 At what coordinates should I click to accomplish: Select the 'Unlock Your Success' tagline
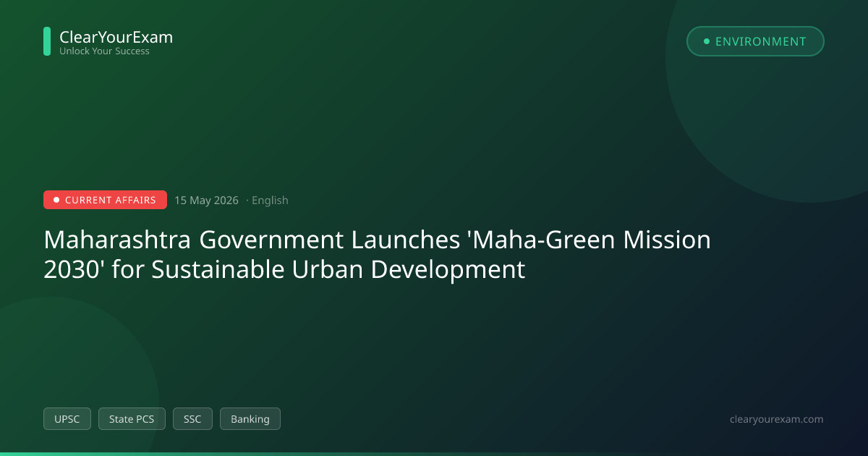(104, 51)
